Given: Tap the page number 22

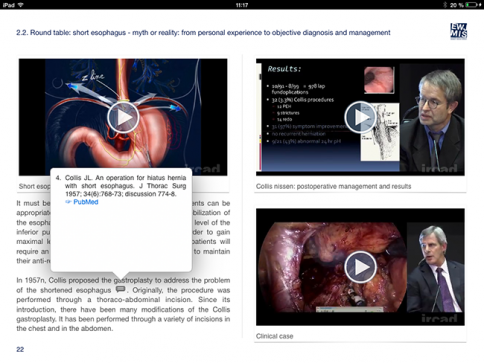Looking at the screenshot, I should pyautogui.click(x=20, y=349).
